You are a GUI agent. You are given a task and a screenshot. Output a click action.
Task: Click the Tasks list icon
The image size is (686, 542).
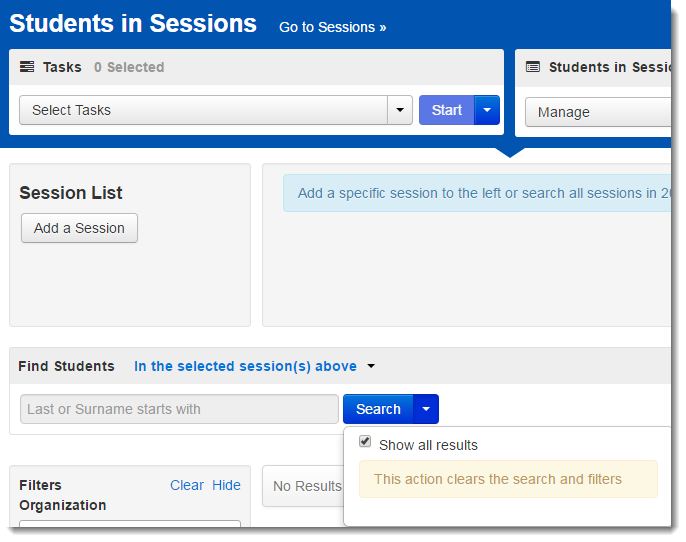coord(27,67)
